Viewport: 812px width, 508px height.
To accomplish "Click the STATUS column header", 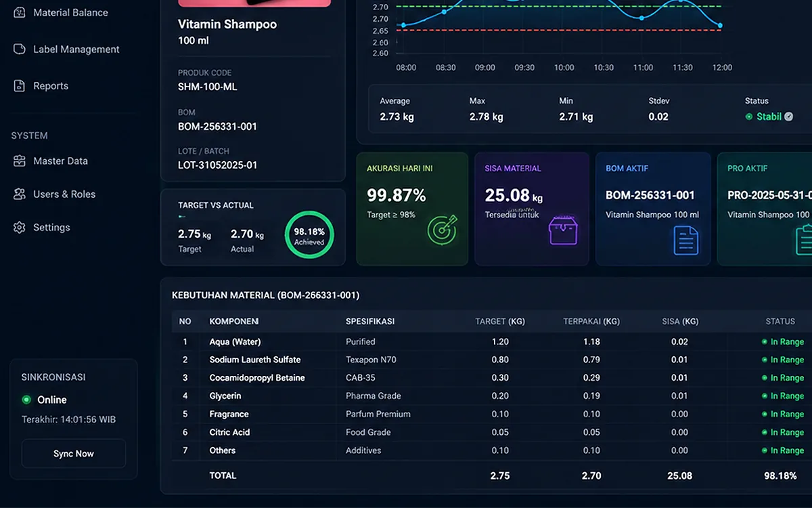I will click(x=780, y=322).
